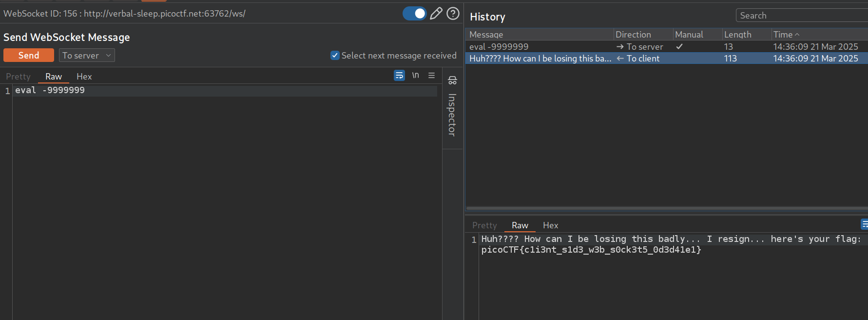The width and height of the screenshot is (868, 320).
Task: Open the editor hamburger menu icon
Action: pyautogui.click(x=431, y=75)
